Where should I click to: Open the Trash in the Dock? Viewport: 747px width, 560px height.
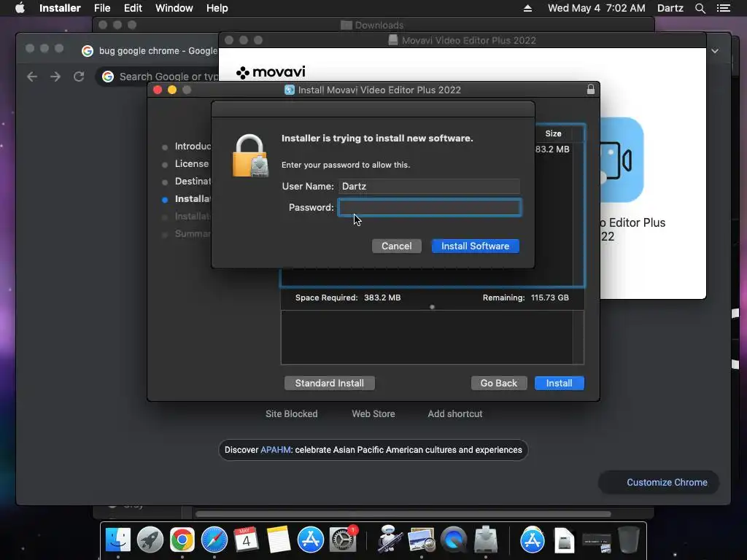coord(628,540)
